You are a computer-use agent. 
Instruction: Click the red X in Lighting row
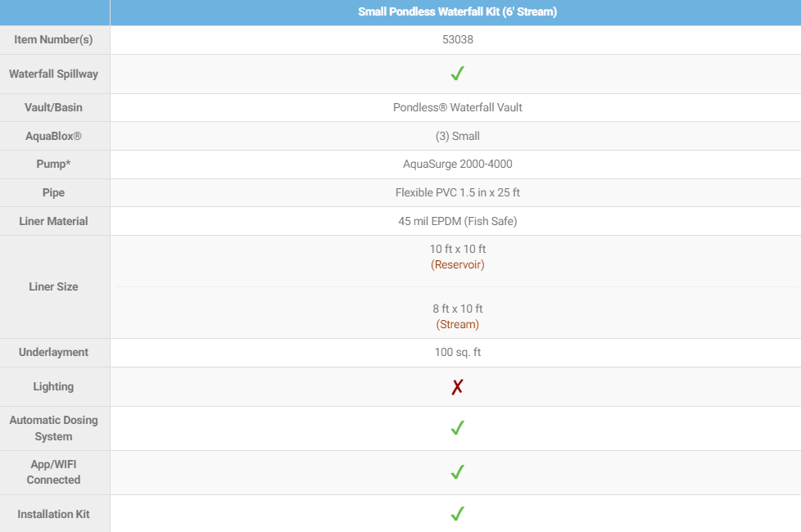coord(457,386)
